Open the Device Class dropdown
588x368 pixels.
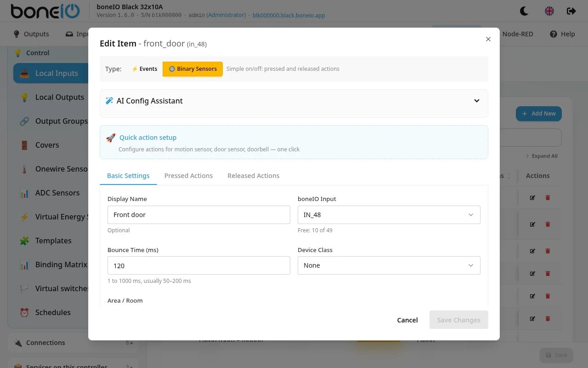click(x=389, y=265)
